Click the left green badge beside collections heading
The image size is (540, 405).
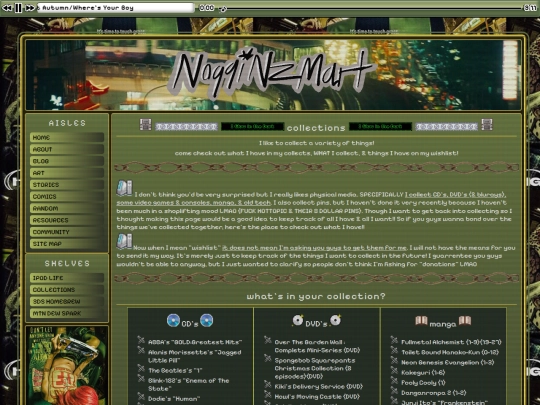click(x=252, y=126)
